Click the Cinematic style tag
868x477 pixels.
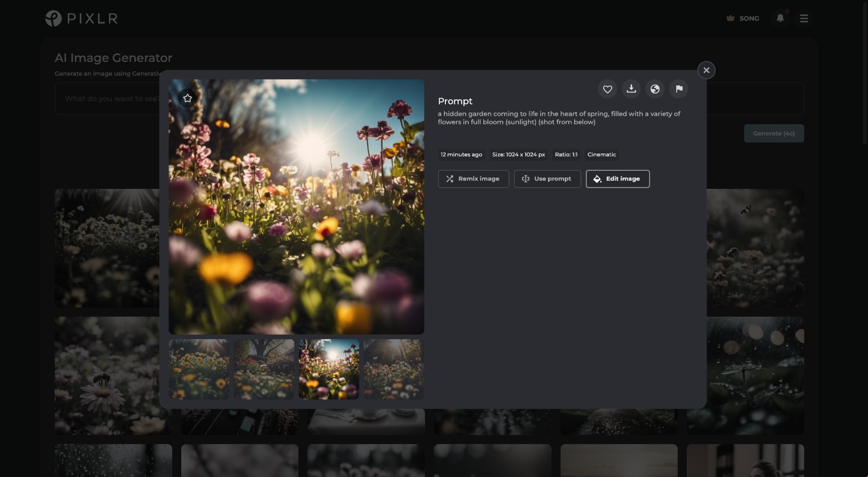601,154
